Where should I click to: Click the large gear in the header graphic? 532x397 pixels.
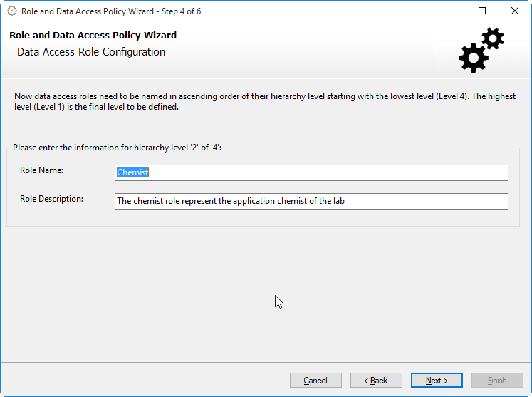tap(473, 57)
